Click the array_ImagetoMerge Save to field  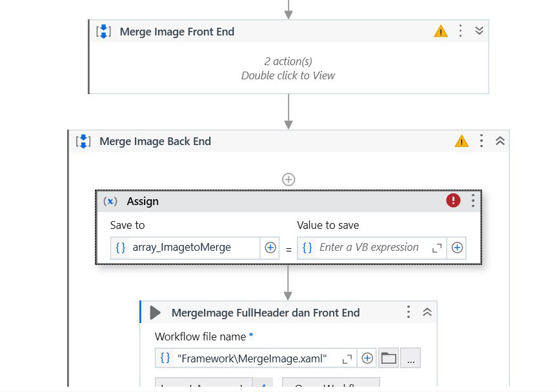[185, 248]
